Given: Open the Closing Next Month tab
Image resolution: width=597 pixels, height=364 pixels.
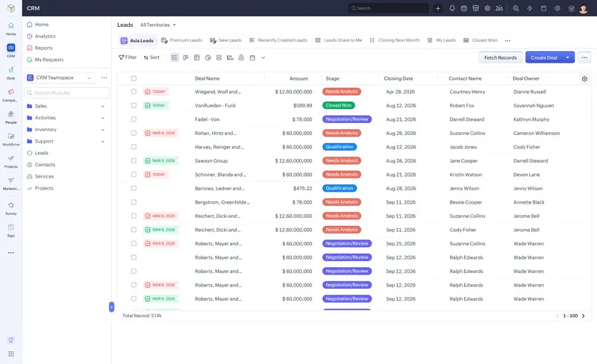Looking at the screenshot, I should point(395,40).
